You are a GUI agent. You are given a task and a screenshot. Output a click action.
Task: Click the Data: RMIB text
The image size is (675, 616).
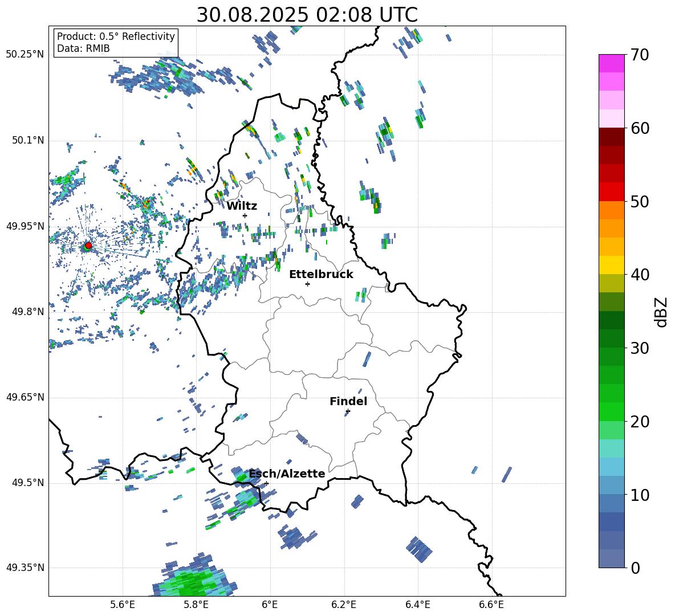[83, 48]
